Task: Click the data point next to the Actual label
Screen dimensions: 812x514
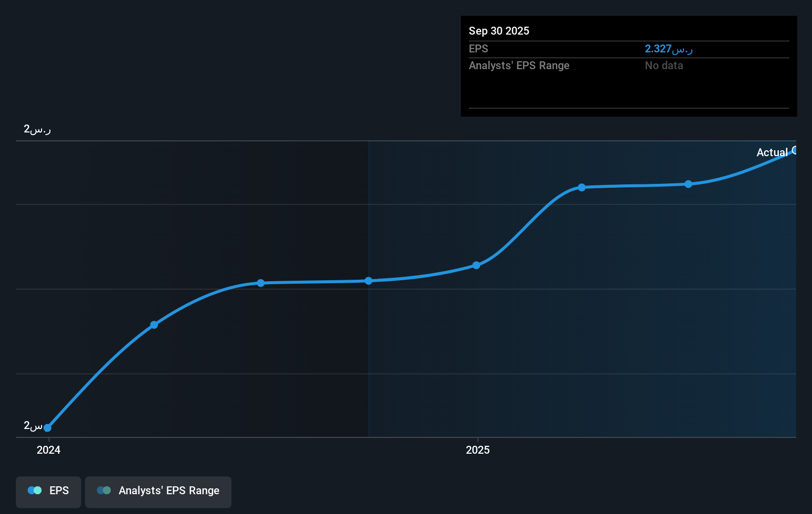Action: tap(795, 150)
